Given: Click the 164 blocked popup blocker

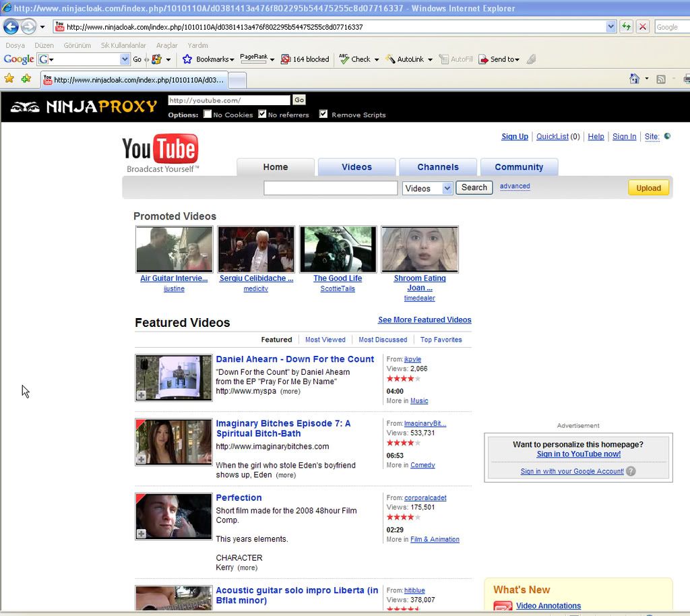Looking at the screenshot, I should pos(305,59).
